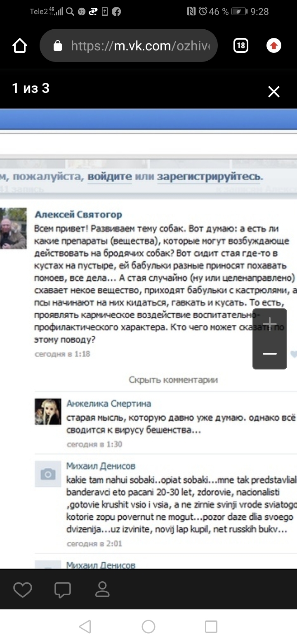Click the "войдите" login link

click(110, 177)
